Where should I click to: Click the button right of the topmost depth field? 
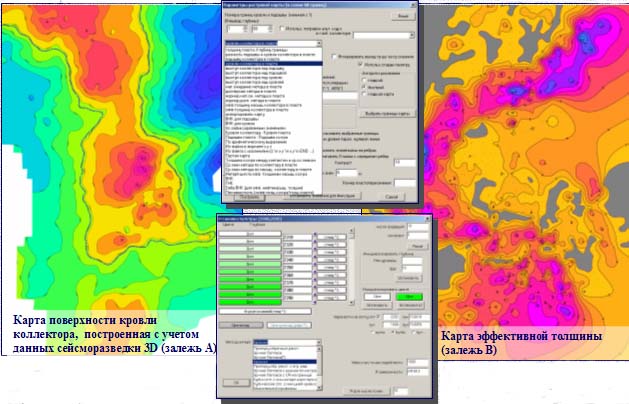[331, 237]
